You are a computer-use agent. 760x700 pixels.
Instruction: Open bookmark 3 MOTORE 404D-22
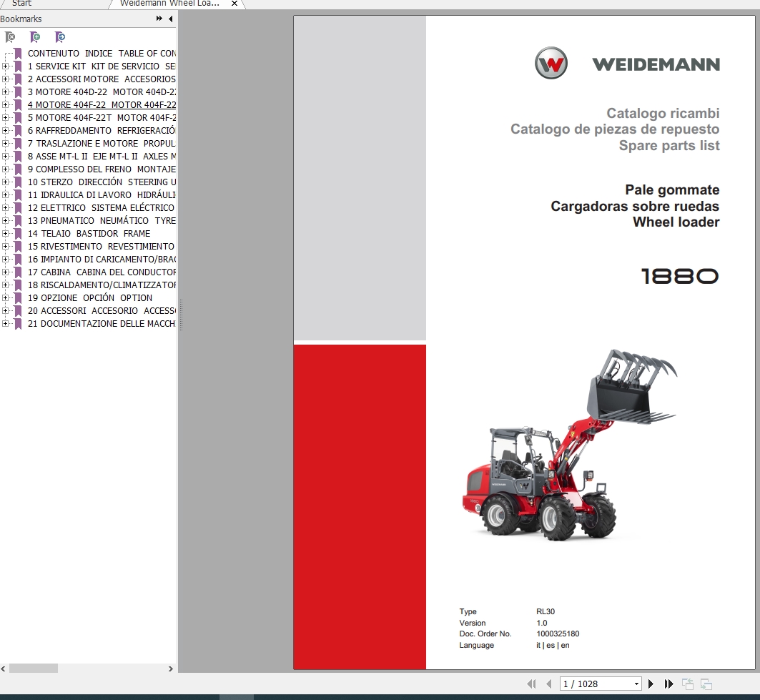[102, 92]
